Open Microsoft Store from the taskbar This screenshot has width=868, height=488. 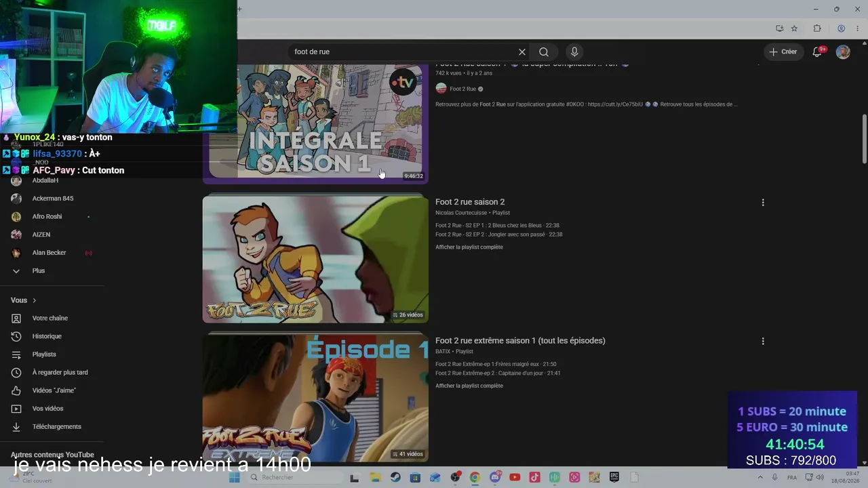[415, 478]
